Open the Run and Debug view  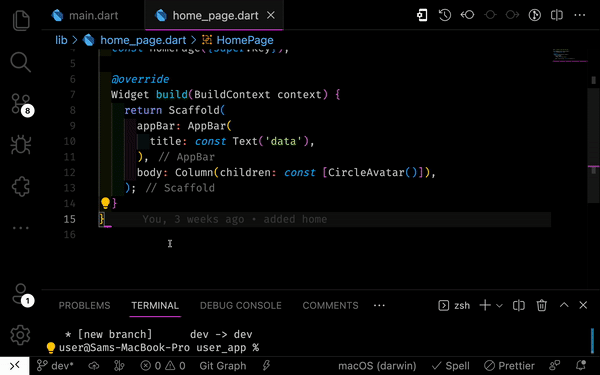[21, 145]
